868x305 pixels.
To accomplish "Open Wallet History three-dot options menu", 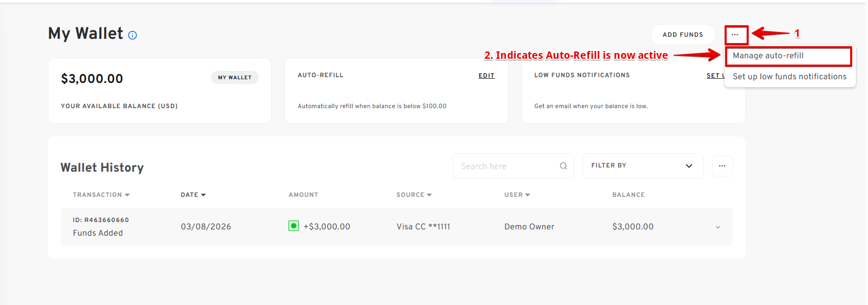I will click(x=722, y=166).
